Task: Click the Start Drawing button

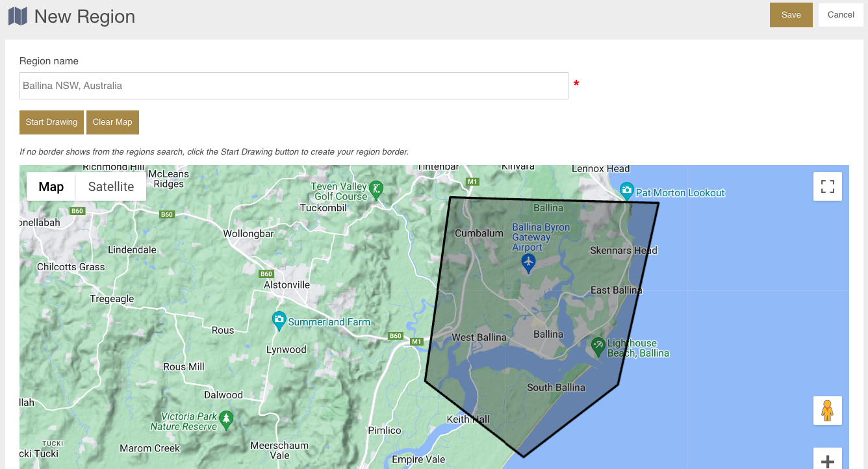Action: tap(51, 122)
